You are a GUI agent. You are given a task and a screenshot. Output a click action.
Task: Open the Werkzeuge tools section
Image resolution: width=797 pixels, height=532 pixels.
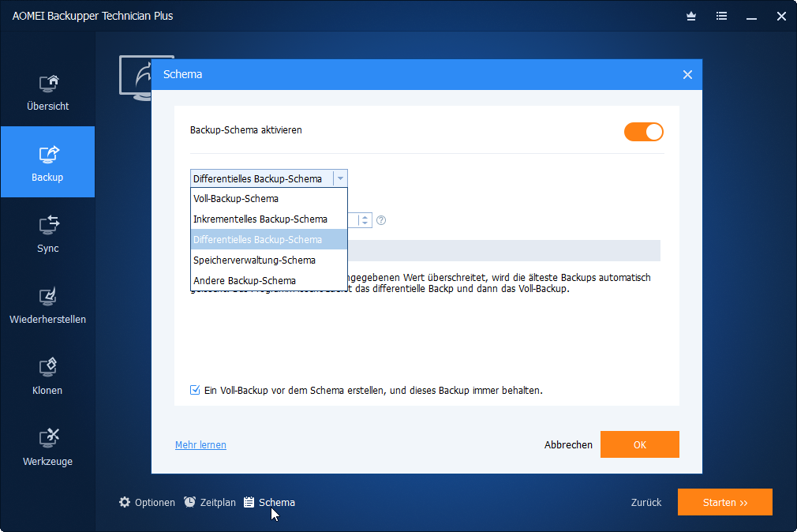[47, 448]
